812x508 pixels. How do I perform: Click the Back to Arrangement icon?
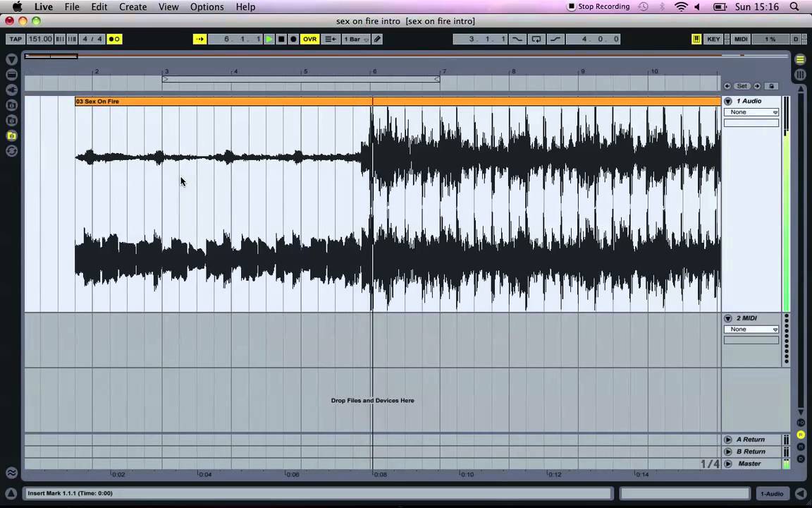[331, 39]
